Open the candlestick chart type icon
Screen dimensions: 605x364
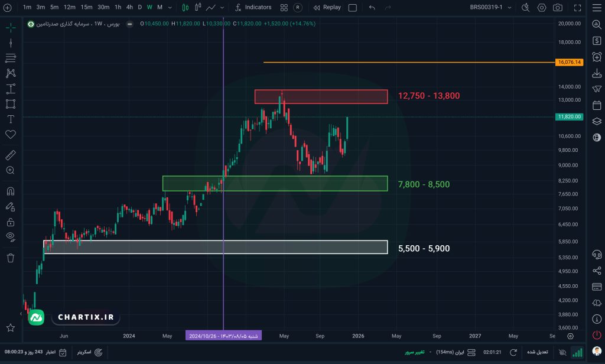point(185,8)
